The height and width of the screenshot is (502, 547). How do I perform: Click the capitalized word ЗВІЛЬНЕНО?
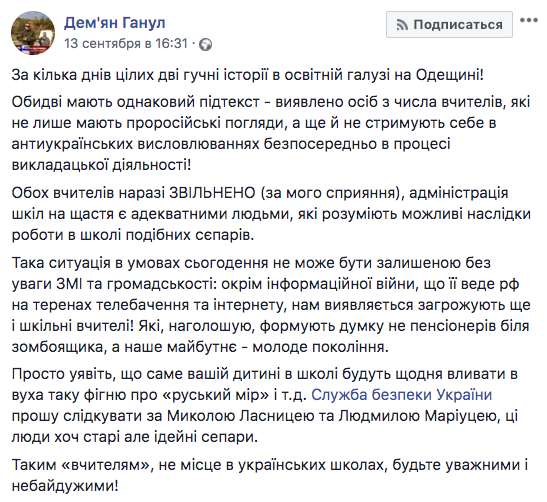point(212,193)
